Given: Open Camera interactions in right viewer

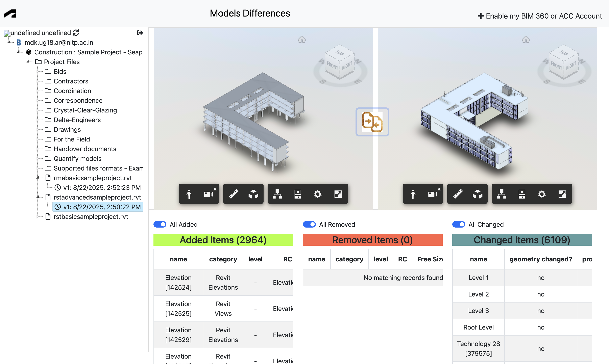Looking at the screenshot, I should [x=433, y=194].
